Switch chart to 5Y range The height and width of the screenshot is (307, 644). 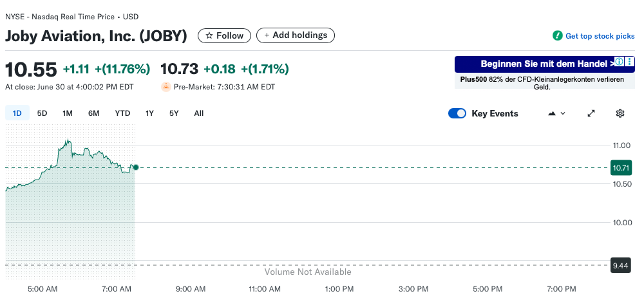(174, 113)
